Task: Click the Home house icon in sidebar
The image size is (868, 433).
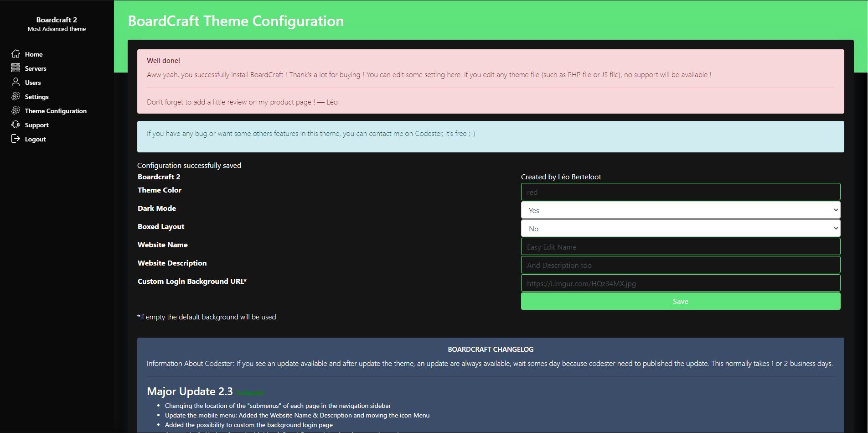Action: pyautogui.click(x=15, y=54)
